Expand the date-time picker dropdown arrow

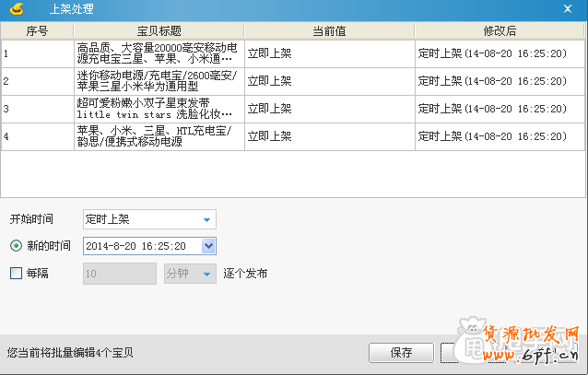[x=208, y=246]
